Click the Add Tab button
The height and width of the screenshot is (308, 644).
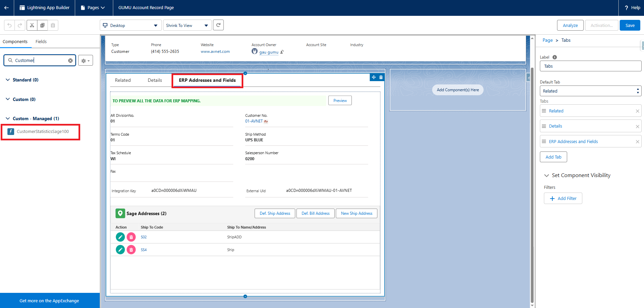tap(553, 157)
